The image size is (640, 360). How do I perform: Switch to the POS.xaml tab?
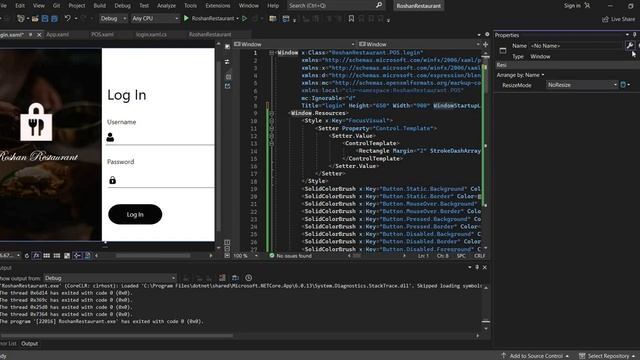pyautogui.click(x=102, y=35)
